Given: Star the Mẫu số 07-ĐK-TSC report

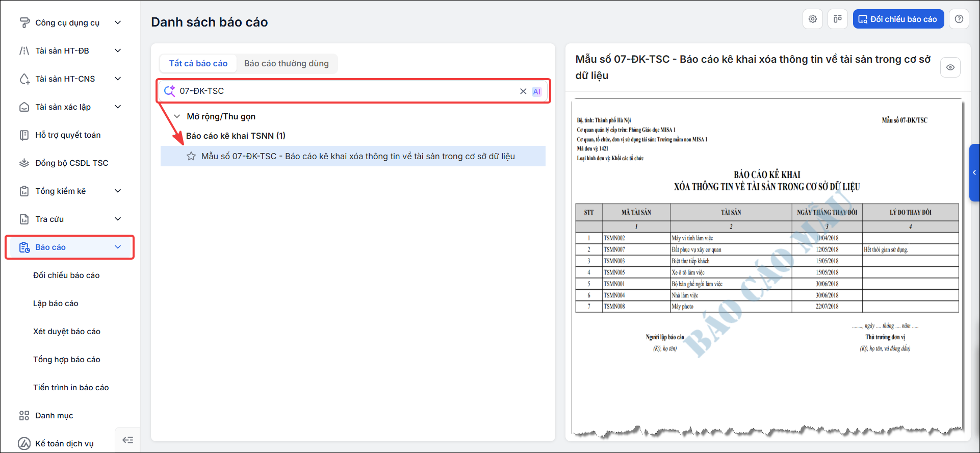Looking at the screenshot, I should [191, 156].
